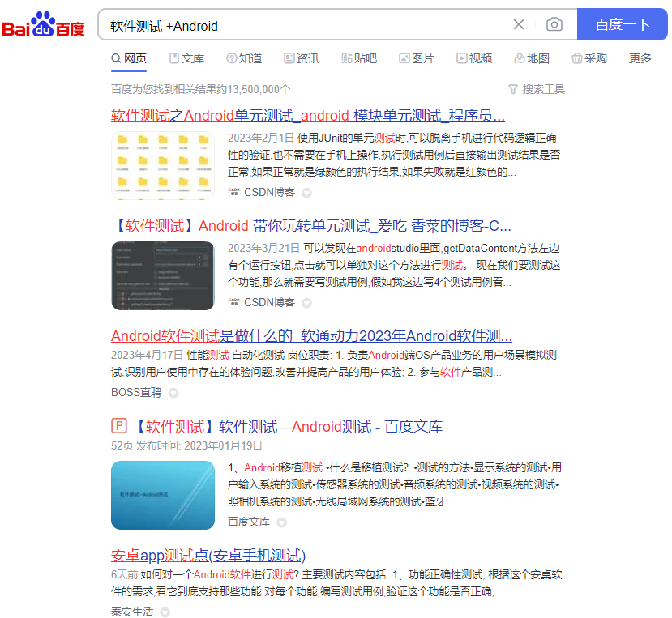The image size is (672, 618).
Task: Expand dropdown arrow beside second CSDN博客
Action: pyautogui.click(x=306, y=303)
